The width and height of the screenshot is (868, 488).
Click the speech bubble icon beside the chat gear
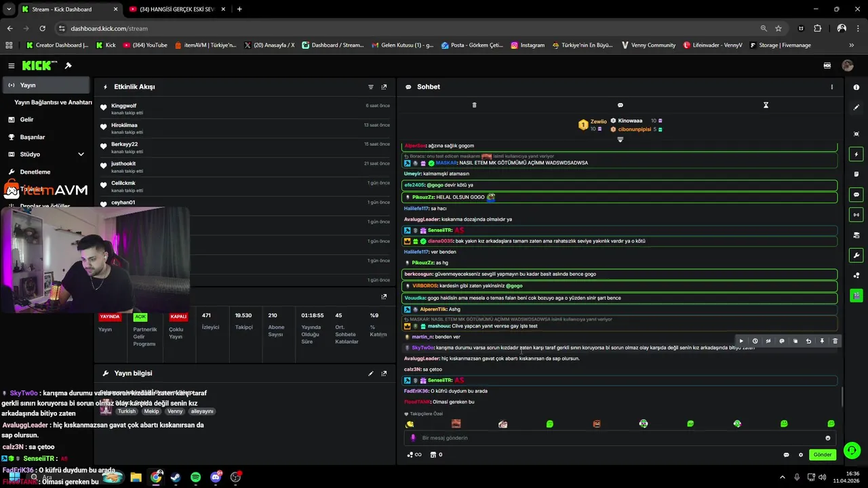[787, 455]
